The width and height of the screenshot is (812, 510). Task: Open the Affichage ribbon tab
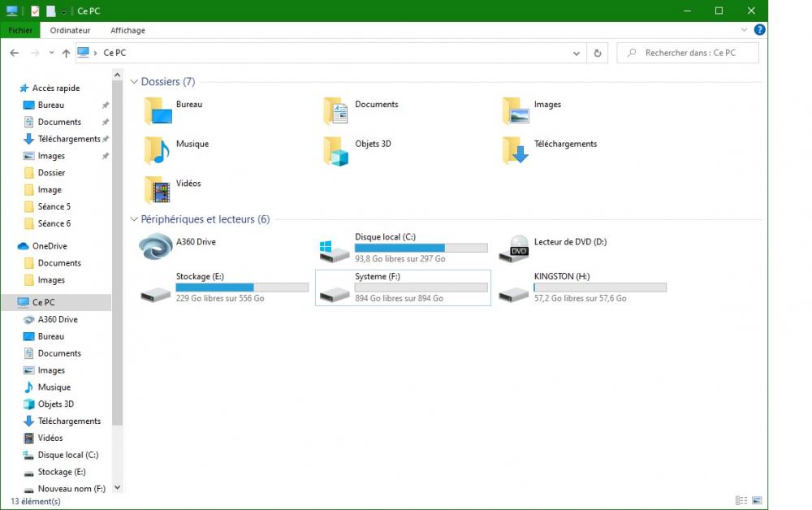pyautogui.click(x=127, y=31)
